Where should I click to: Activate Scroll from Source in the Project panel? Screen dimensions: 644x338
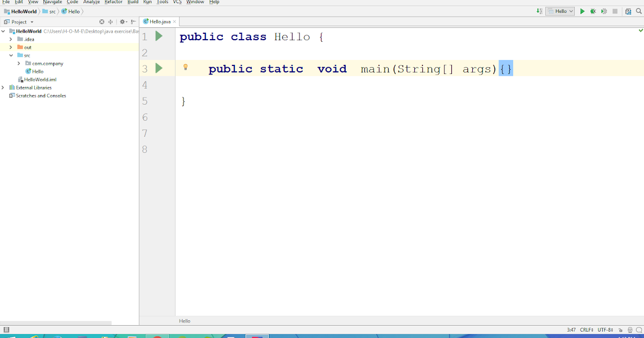[102, 21]
